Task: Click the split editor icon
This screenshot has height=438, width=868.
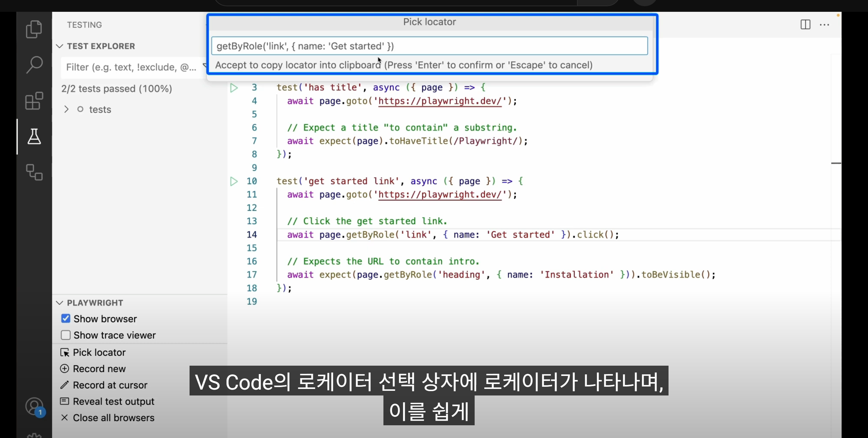Action: tap(805, 25)
